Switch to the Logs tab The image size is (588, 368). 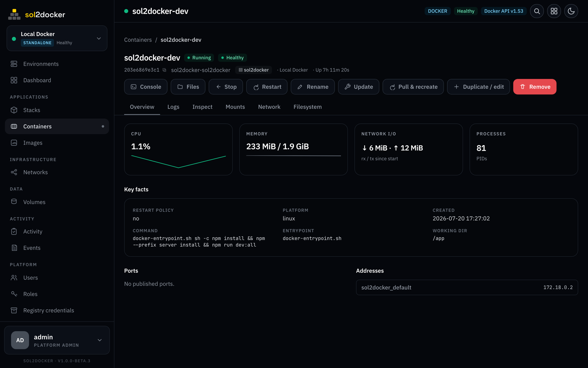pyautogui.click(x=173, y=107)
